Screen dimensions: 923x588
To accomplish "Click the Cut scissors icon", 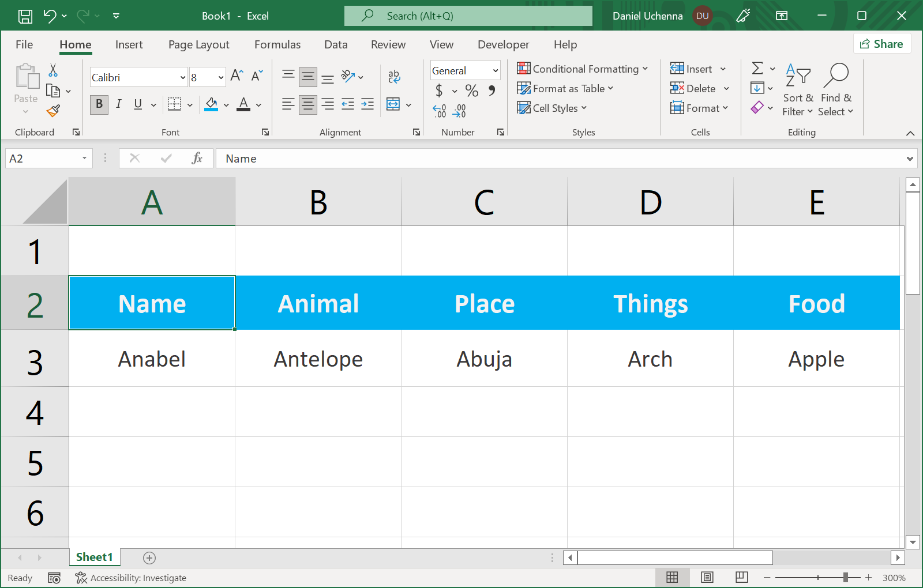I will click(x=53, y=70).
